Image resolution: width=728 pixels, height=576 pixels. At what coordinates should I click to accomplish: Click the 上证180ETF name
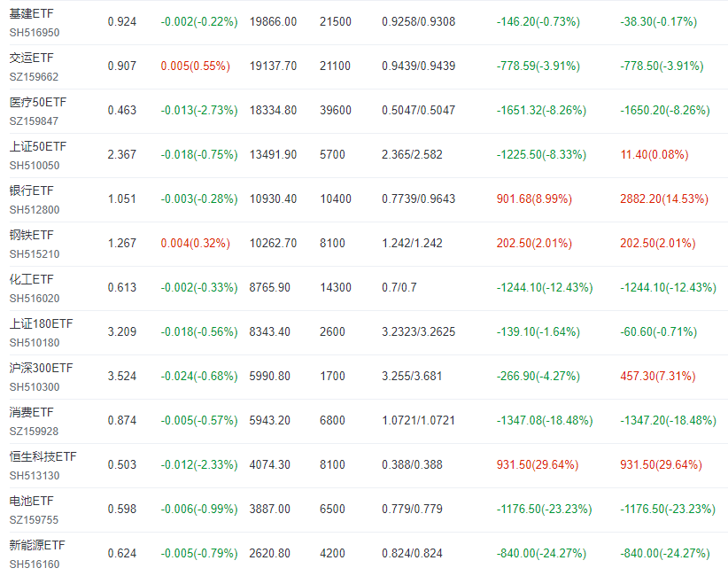point(42,323)
